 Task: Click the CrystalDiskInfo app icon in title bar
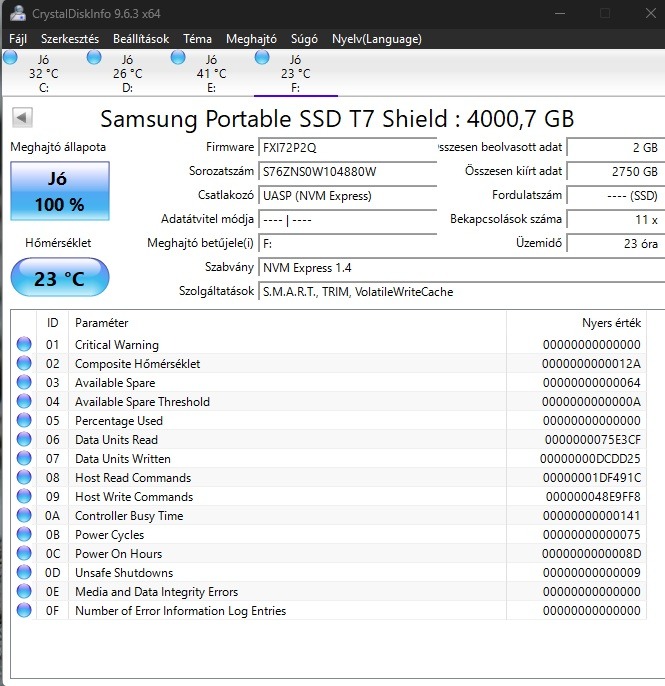(18, 13)
